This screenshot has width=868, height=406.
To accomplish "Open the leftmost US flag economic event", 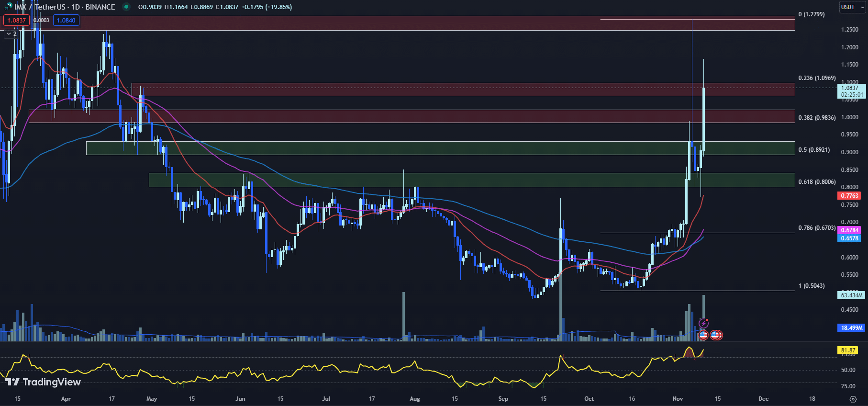I will point(703,335).
